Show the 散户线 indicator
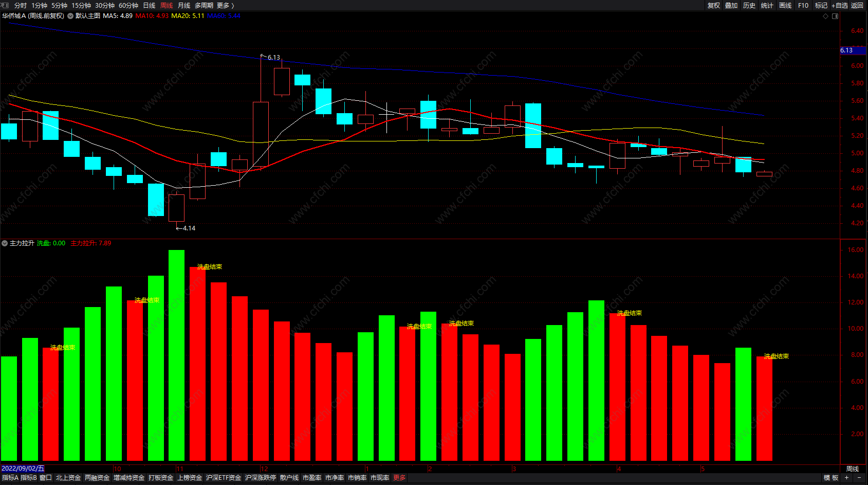 [289, 478]
